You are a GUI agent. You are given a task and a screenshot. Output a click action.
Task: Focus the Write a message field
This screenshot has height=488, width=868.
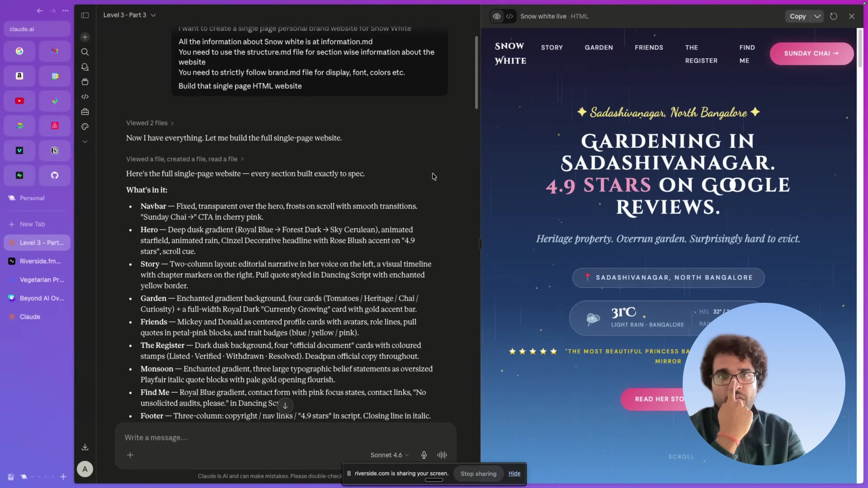click(x=286, y=437)
